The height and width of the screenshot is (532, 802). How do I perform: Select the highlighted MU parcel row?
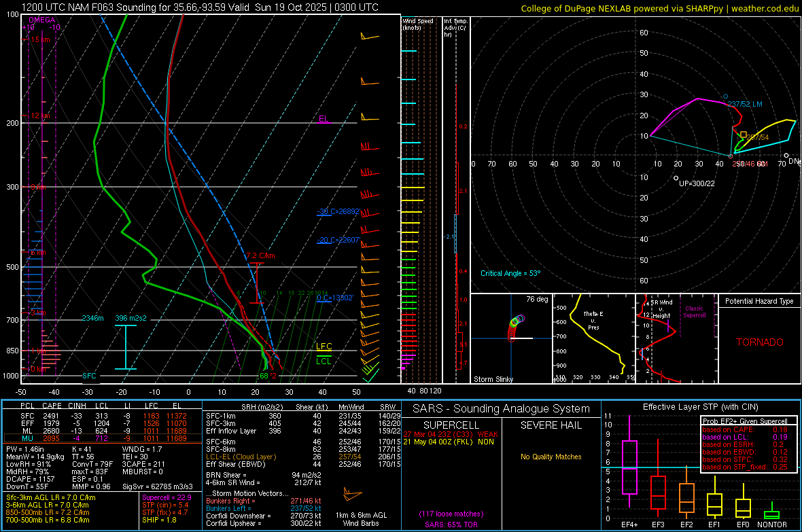[x=103, y=438]
